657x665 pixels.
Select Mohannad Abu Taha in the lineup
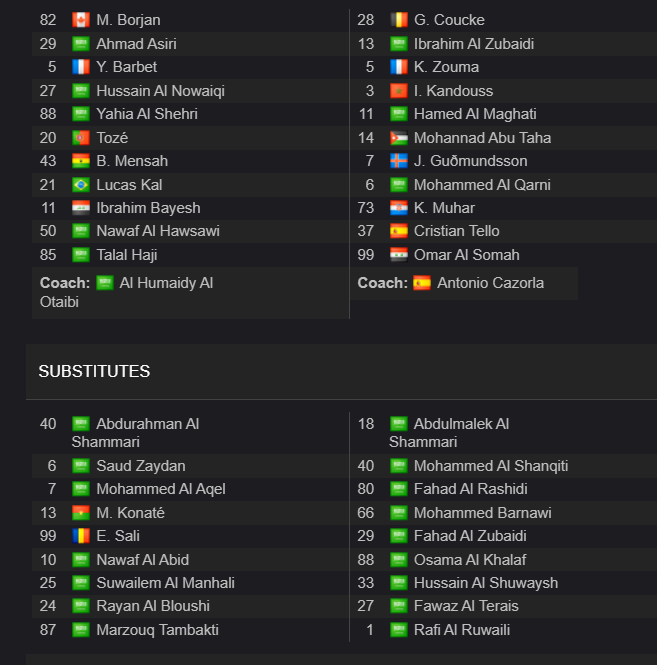click(x=482, y=138)
